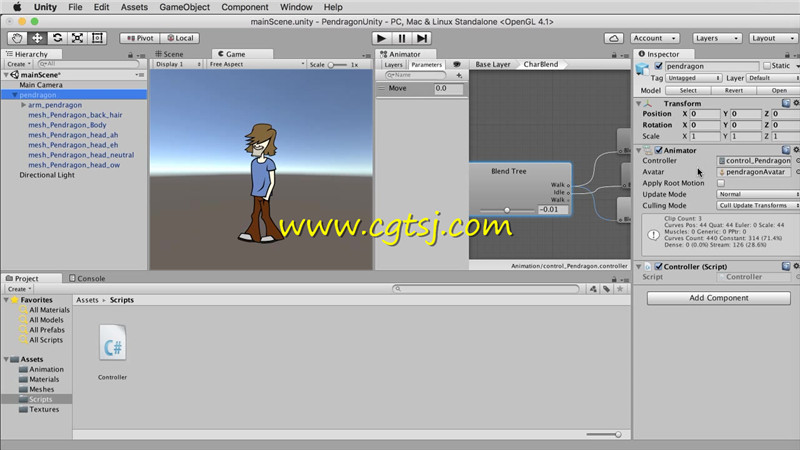Click the Step frame button
800x450 pixels.
pyautogui.click(x=421, y=38)
